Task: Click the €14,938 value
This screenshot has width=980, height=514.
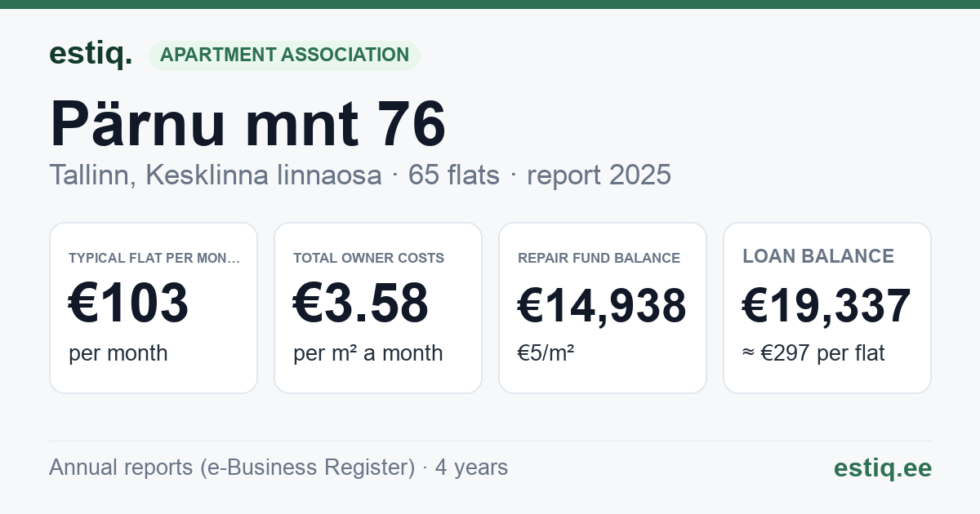Action: coord(602,306)
